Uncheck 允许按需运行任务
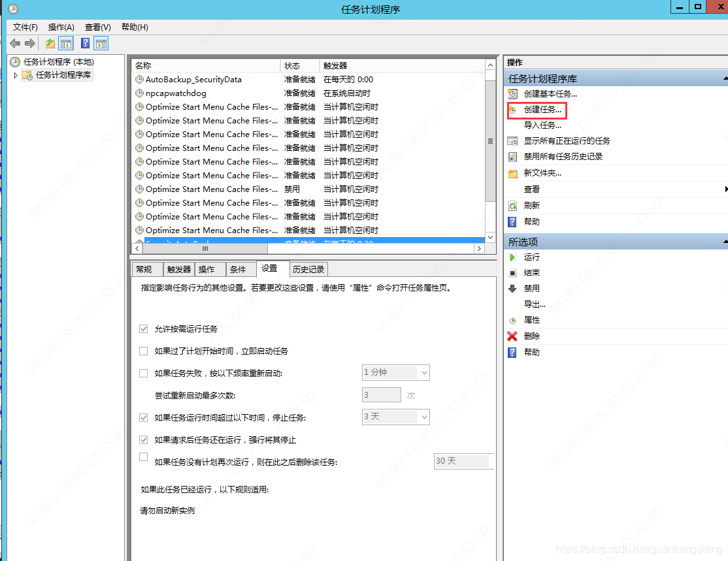This screenshot has width=728, height=561. 143,329
